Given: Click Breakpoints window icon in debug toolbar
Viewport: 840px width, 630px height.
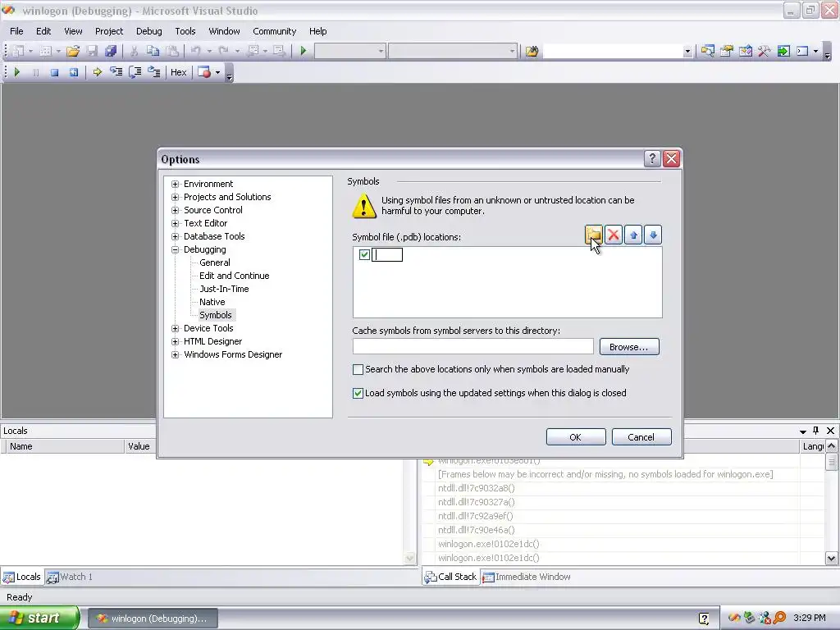Looking at the screenshot, I should coord(204,72).
